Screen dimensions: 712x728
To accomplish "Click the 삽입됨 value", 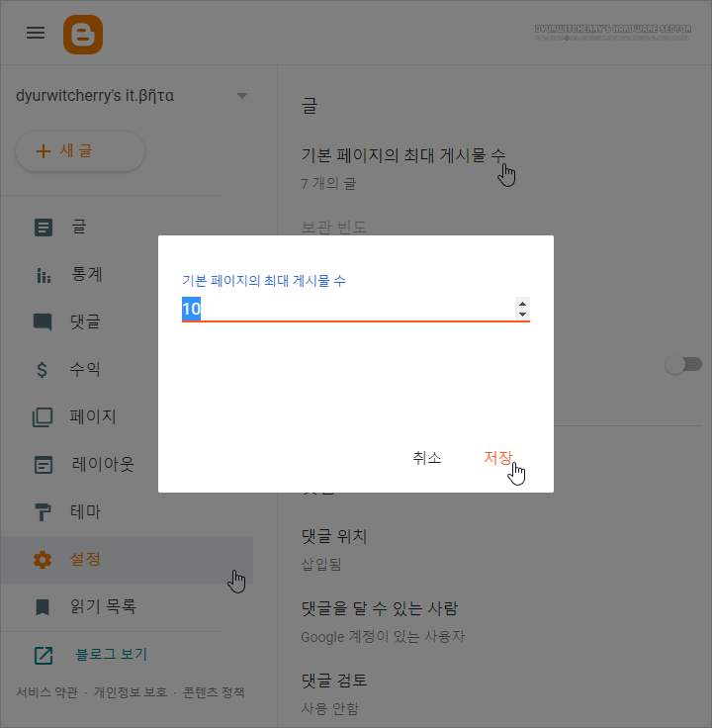I will point(321,565).
